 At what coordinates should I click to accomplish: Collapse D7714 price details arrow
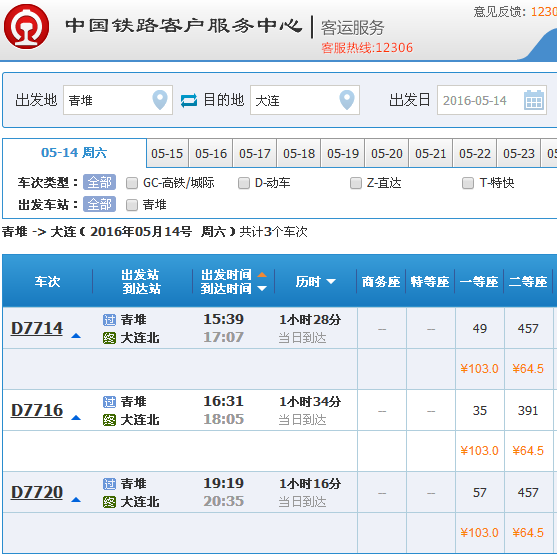click(76, 336)
